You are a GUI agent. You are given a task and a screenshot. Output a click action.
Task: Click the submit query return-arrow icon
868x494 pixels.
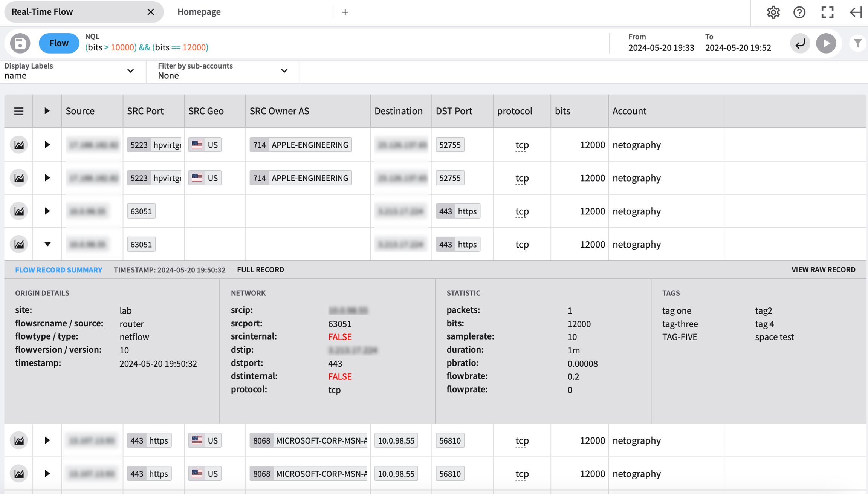(800, 43)
